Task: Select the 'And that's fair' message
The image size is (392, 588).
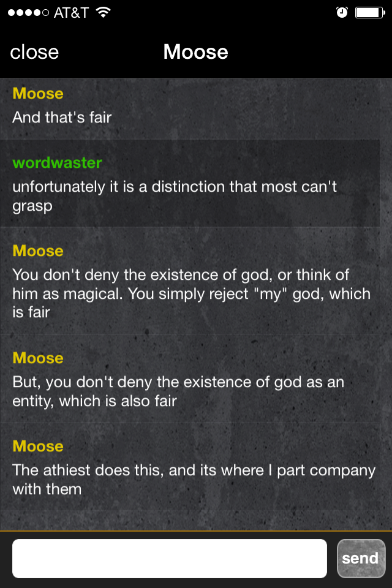Action: (62, 118)
